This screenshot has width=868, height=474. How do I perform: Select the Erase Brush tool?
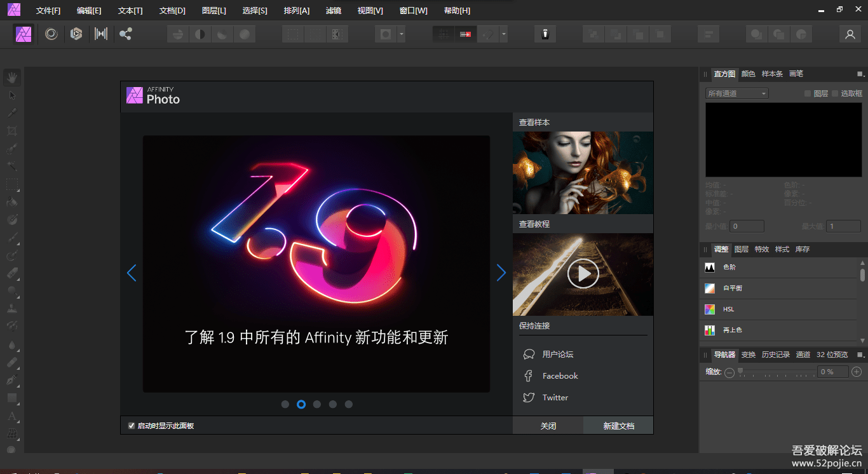point(12,274)
